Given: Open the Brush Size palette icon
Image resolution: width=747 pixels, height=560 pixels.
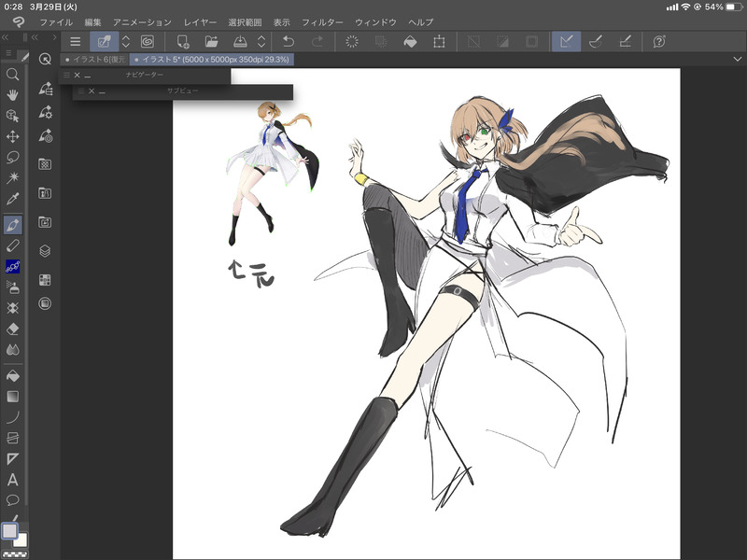Looking at the screenshot, I should point(45,136).
